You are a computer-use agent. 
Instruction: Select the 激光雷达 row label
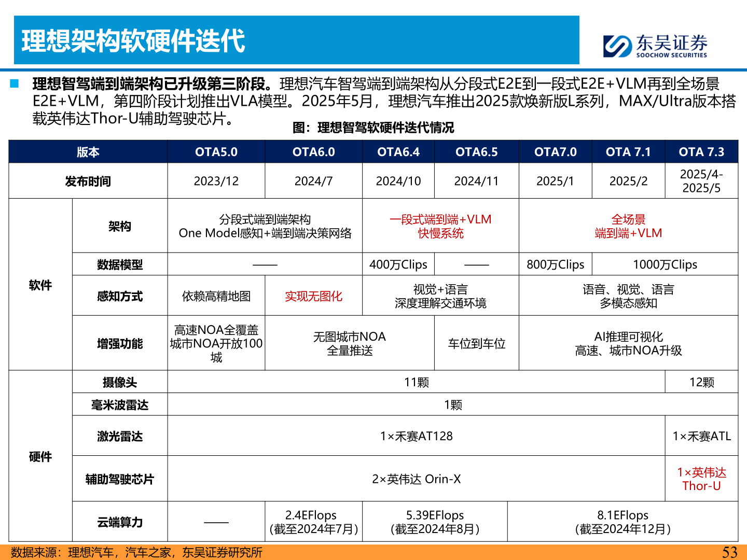point(120,436)
